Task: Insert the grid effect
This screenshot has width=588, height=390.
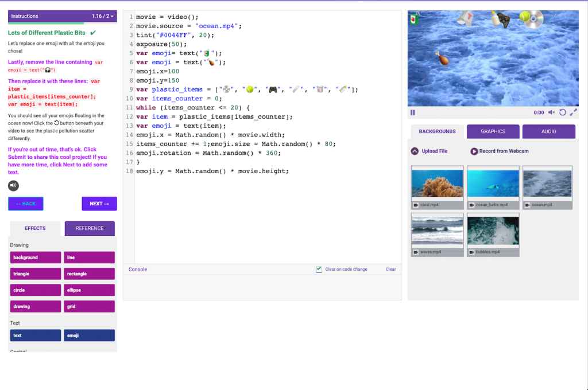Action: click(x=89, y=306)
